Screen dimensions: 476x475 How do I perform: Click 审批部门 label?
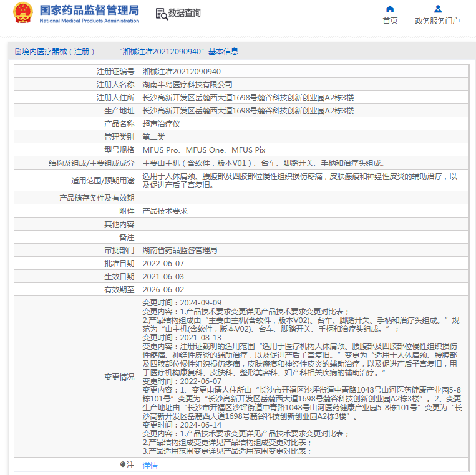tap(119, 250)
